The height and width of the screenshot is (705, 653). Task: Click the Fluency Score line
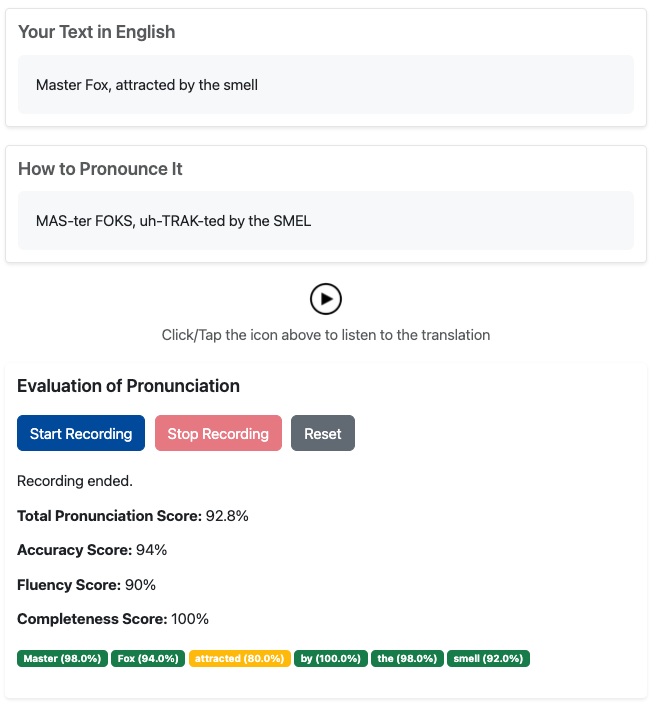(87, 584)
